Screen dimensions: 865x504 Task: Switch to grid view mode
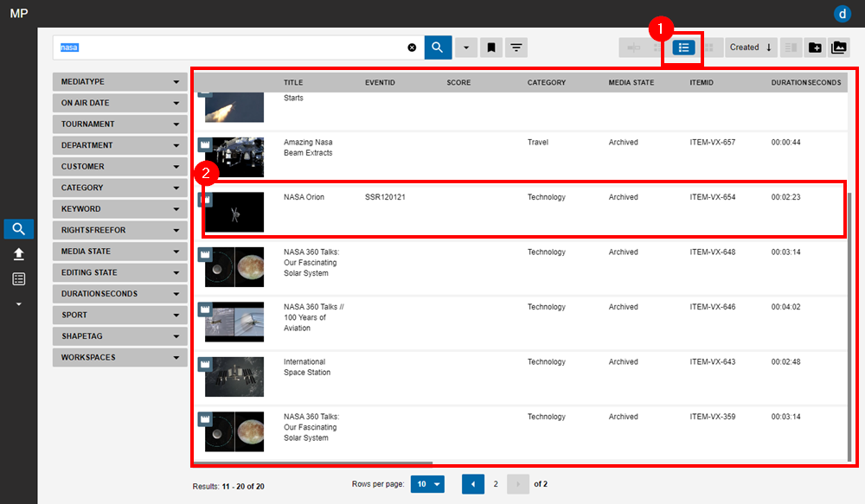708,48
